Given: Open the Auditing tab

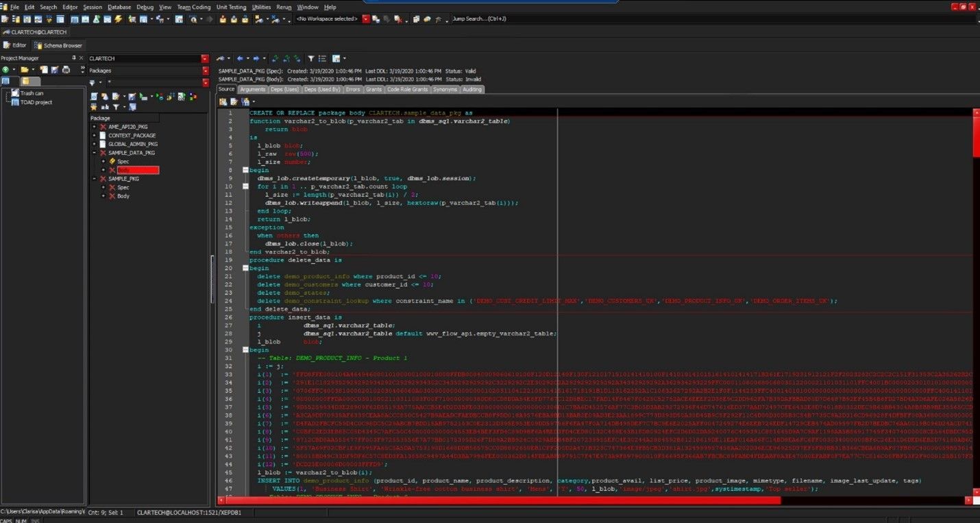Looking at the screenshot, I should (x=472, y=89).
